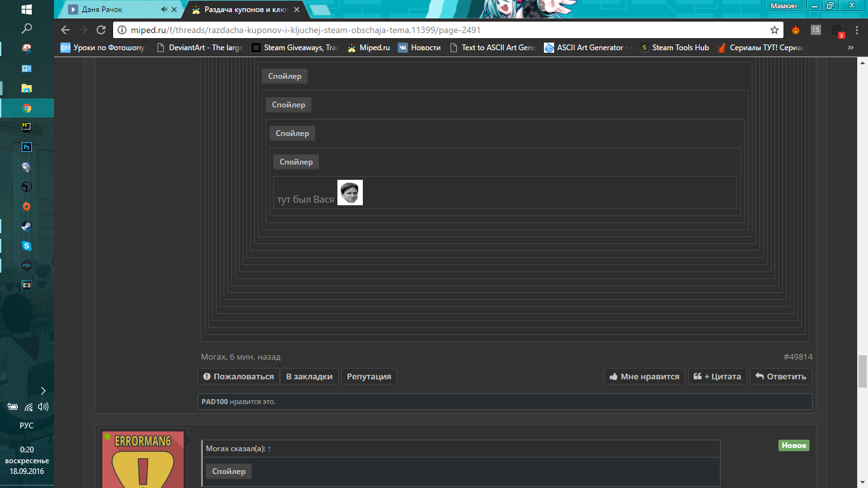Screen dimensions: 868x488
Task: Go back to the previous page
Action: (x=65, y=30)
